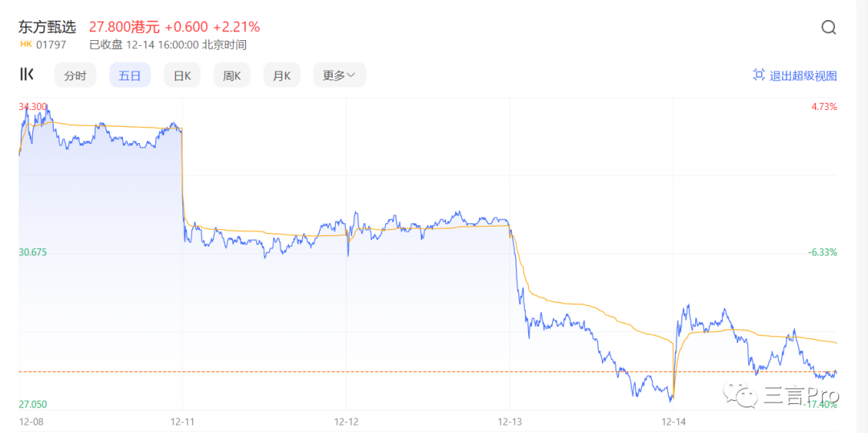Switch to the 日K chart tab
The width and height of the screenshot is (868, 433).
point(182,76)
